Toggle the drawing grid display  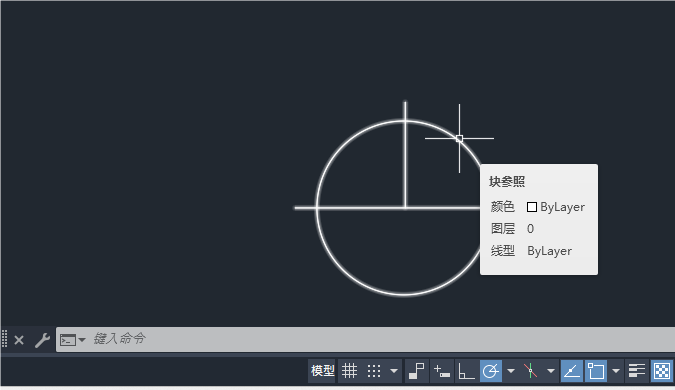(349, 371)
